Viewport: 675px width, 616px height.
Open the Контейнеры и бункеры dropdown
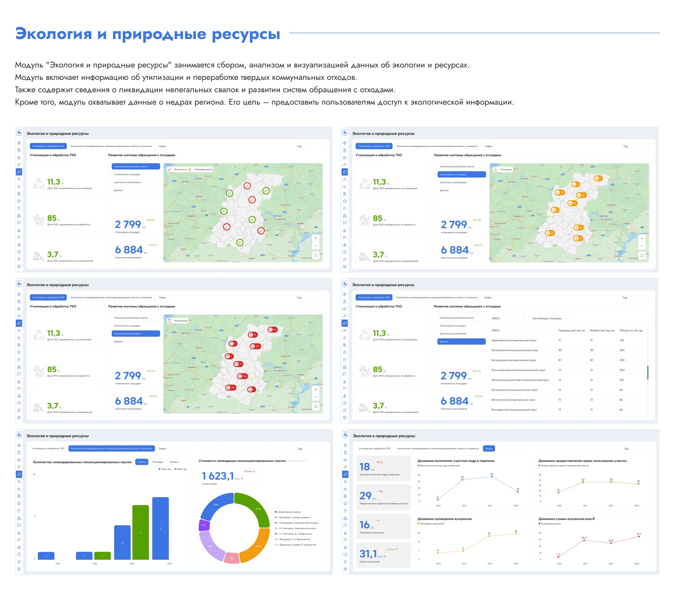pyautogui.click(x=553, y=318)
